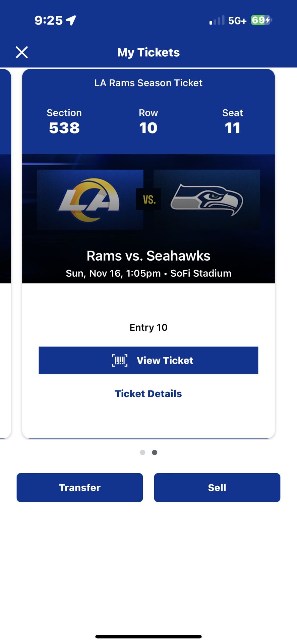Open the Entry 10 information

[148, 327]
